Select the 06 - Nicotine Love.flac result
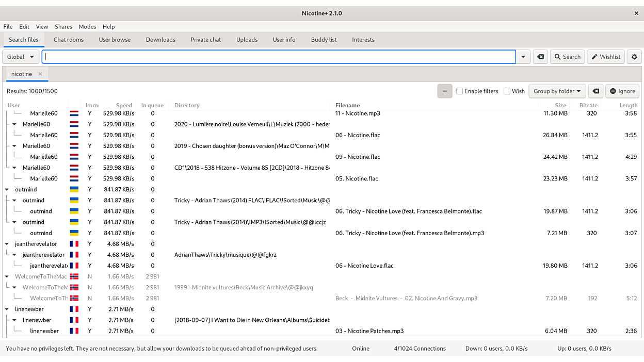This screenshot has height=362, width=644. 364,266
